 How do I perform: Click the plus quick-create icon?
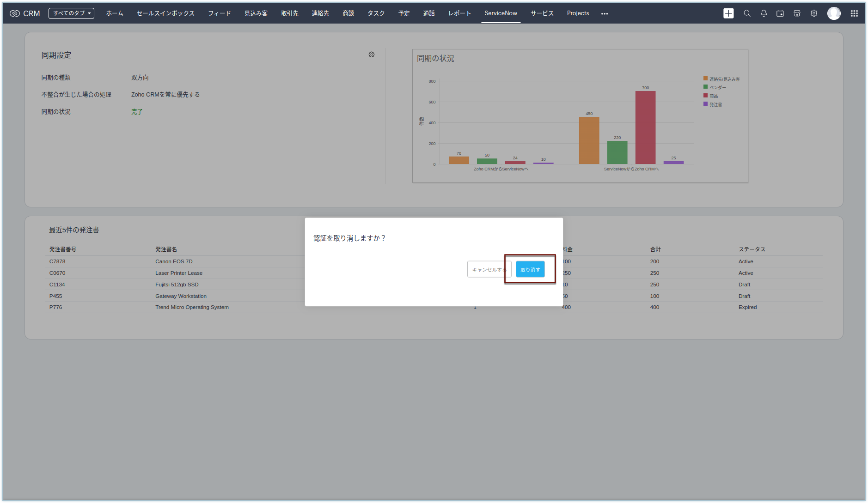[728, 13]
